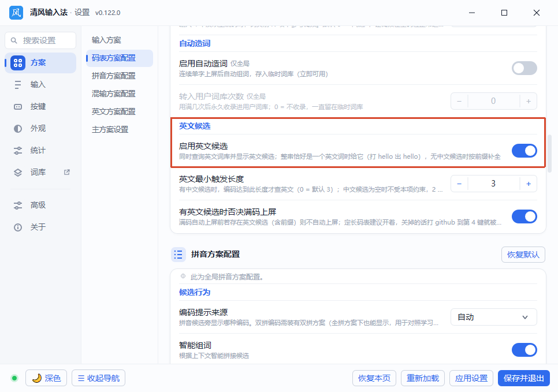Image resolution: width=558 pixels, height=392 pixels.
Task: Click the 重新加载 button
Action: click(423, 378)
